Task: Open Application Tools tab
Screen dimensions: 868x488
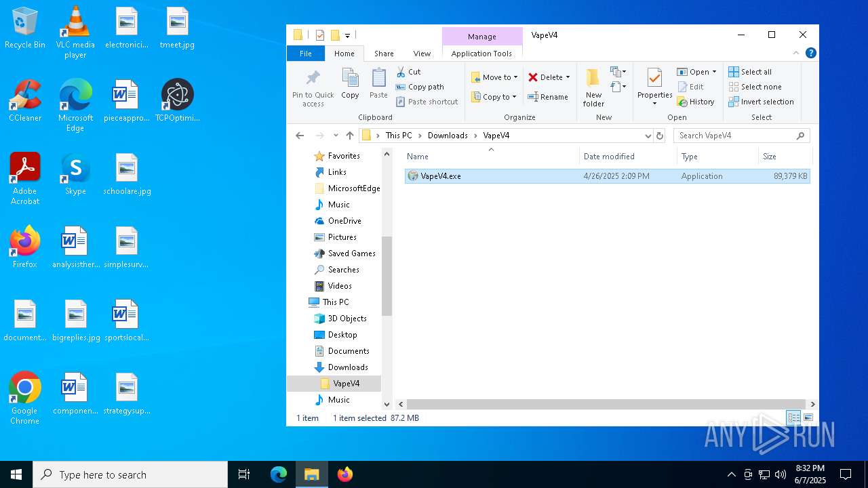Action: click(x=481, y=54)
